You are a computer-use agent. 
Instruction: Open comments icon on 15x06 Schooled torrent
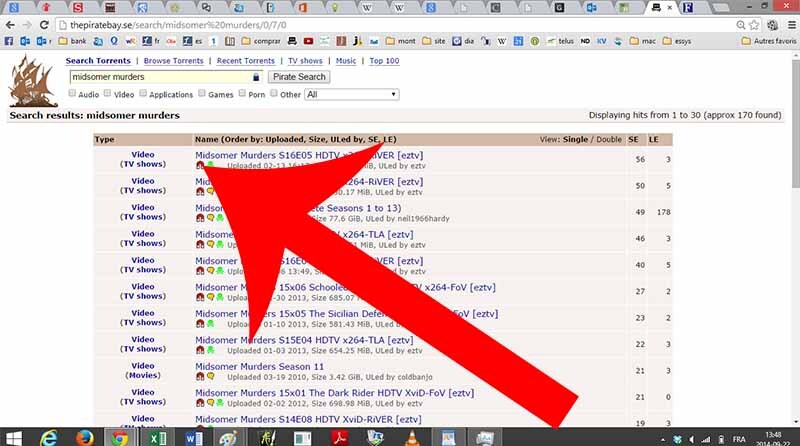pos(210,296)
